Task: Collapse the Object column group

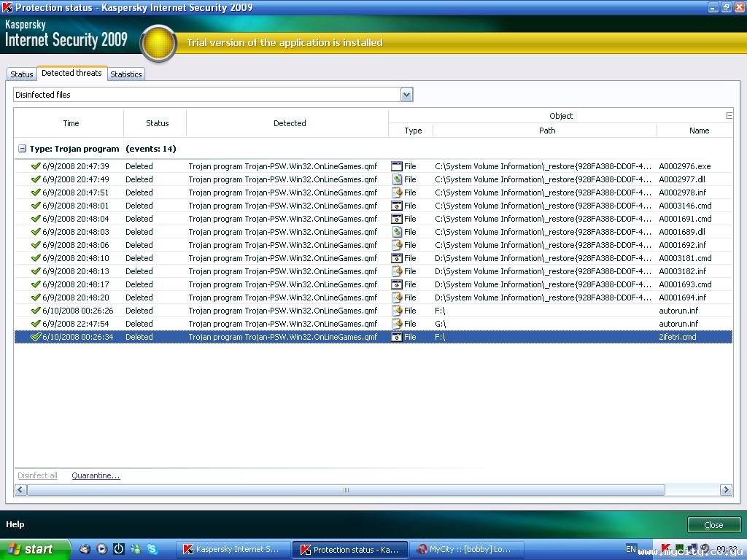Action: tap(729, 115)
